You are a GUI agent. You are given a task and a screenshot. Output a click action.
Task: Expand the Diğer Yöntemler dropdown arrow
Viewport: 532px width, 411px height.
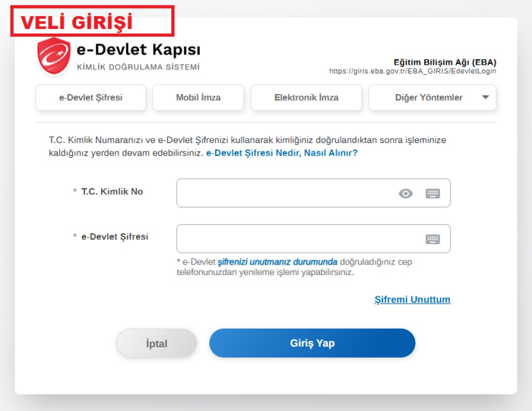pyautogui.click(x=485, y=97)
